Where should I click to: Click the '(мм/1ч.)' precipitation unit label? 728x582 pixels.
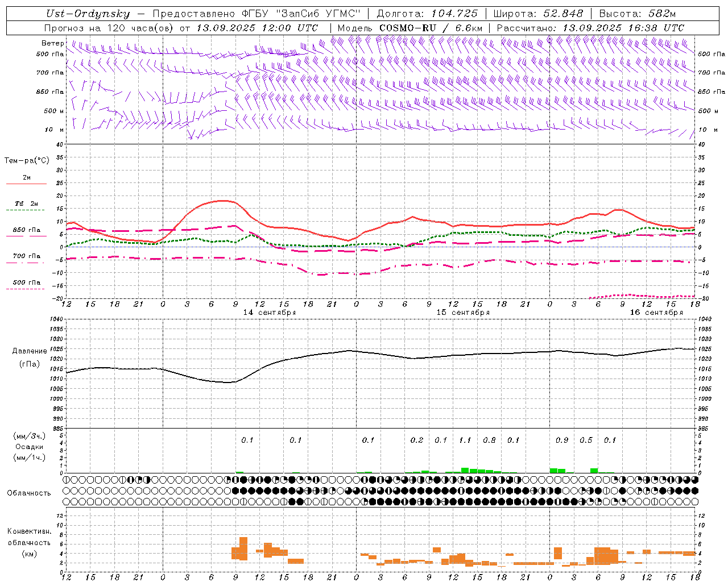point(30,458)
